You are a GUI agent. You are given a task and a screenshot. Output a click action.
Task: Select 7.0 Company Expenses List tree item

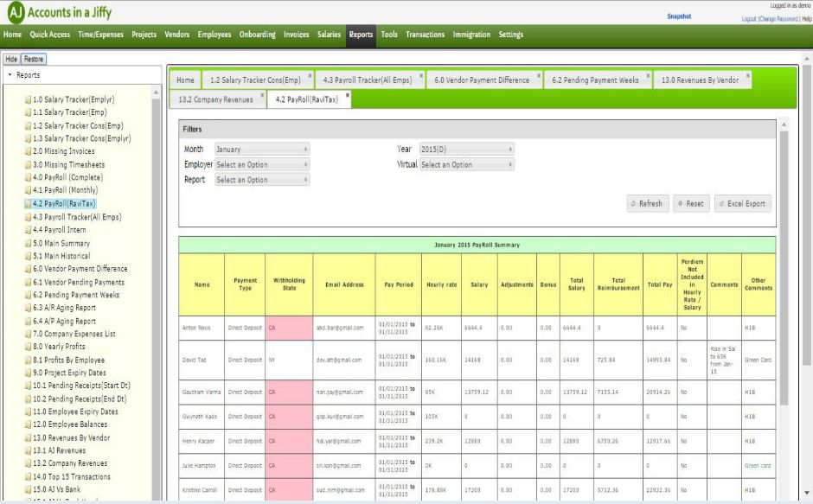tap(74, 334)
